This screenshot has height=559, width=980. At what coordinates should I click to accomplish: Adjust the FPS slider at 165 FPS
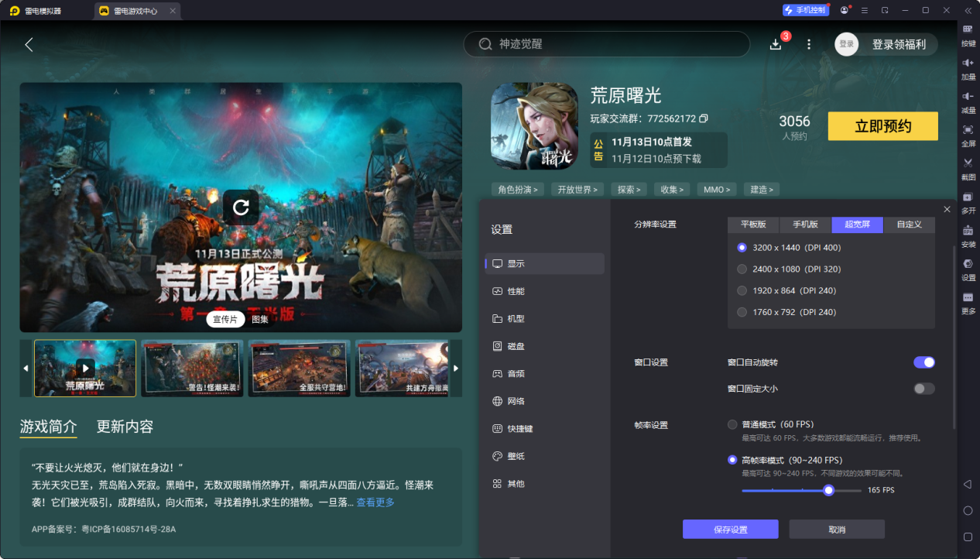828,490
